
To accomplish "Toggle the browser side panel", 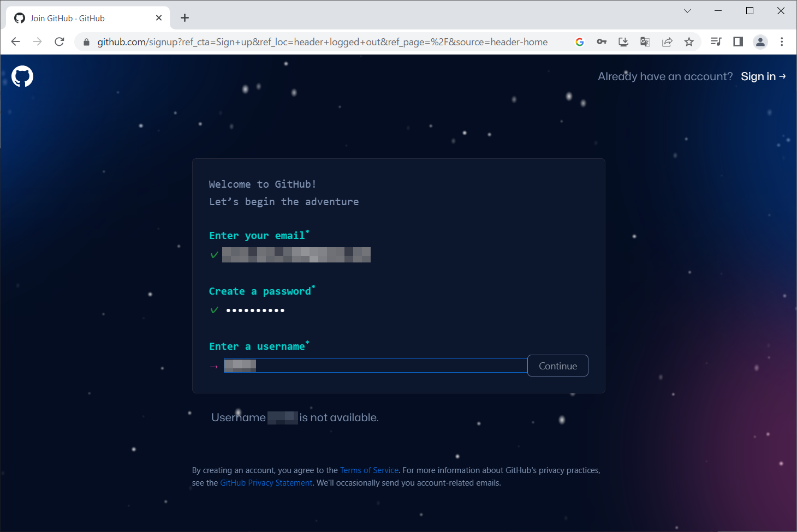I will coord(738,42).
